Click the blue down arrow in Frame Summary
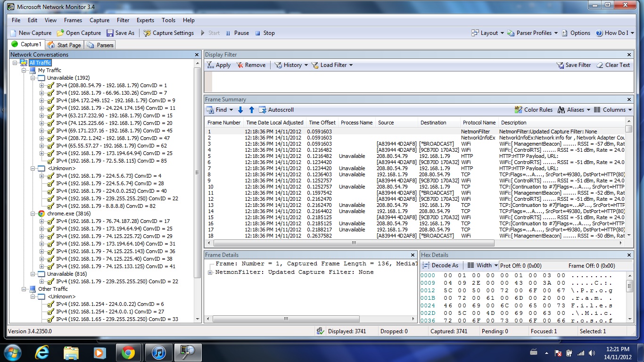644x362 pixels. point(240,110)
